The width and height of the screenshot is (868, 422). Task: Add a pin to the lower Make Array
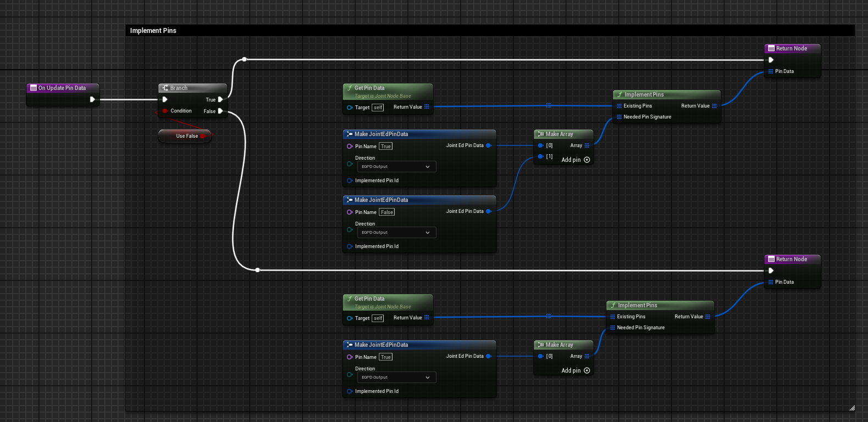click(586, 370)
